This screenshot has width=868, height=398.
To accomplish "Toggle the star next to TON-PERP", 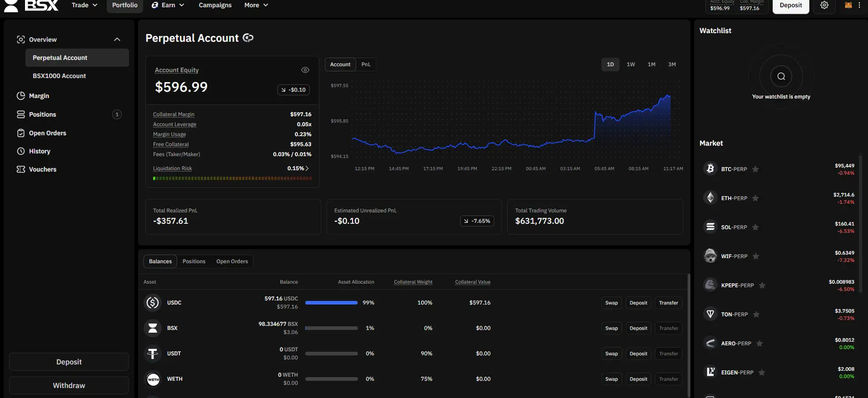I will click(756, 314).
